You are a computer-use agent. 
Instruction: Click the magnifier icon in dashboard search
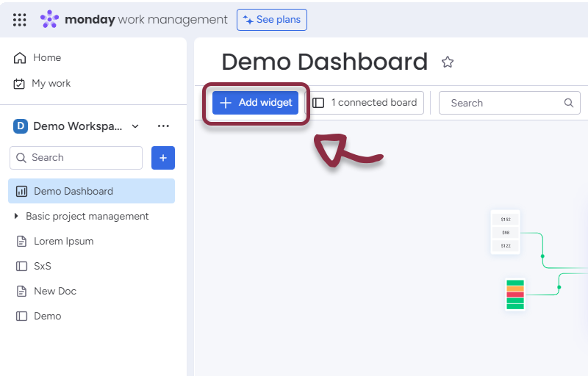click(568, 103)
